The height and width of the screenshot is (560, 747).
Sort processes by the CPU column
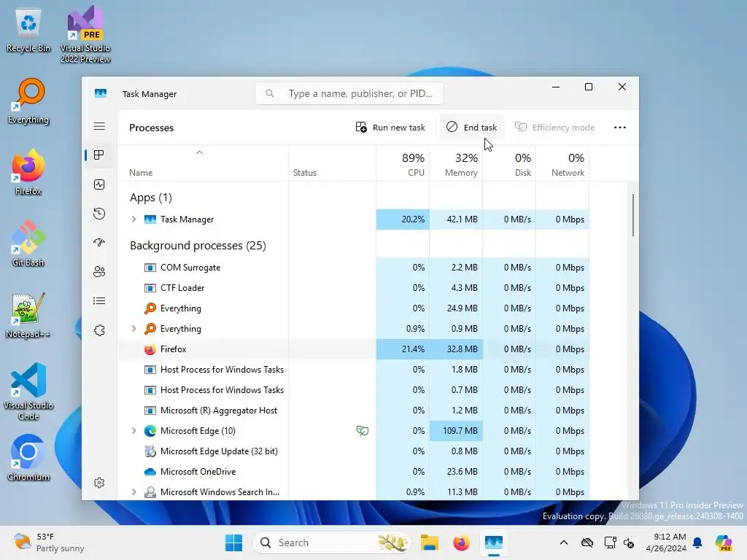coord(403,164)
